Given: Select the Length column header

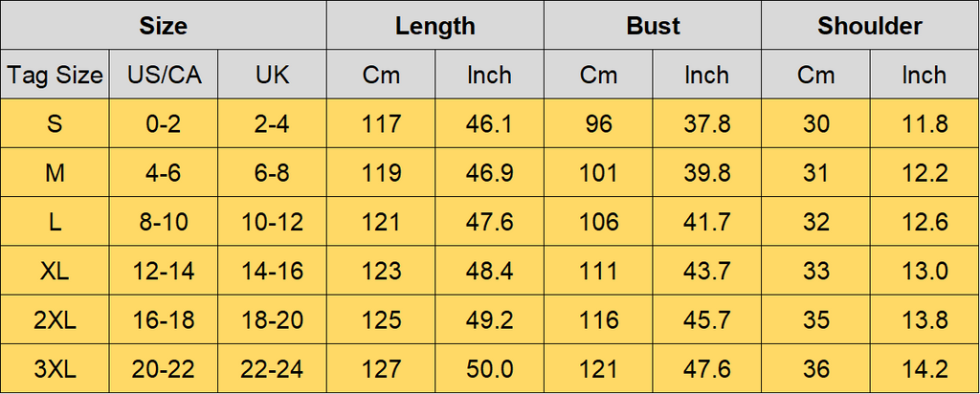Looking at the screenshot, I should point(435,26).
